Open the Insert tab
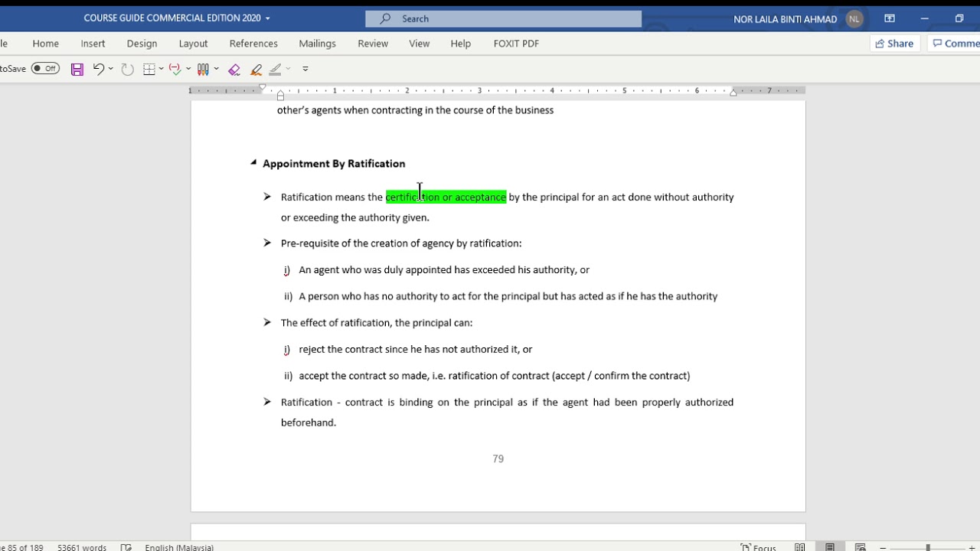The image size is (980, 551). click(93, 44)
